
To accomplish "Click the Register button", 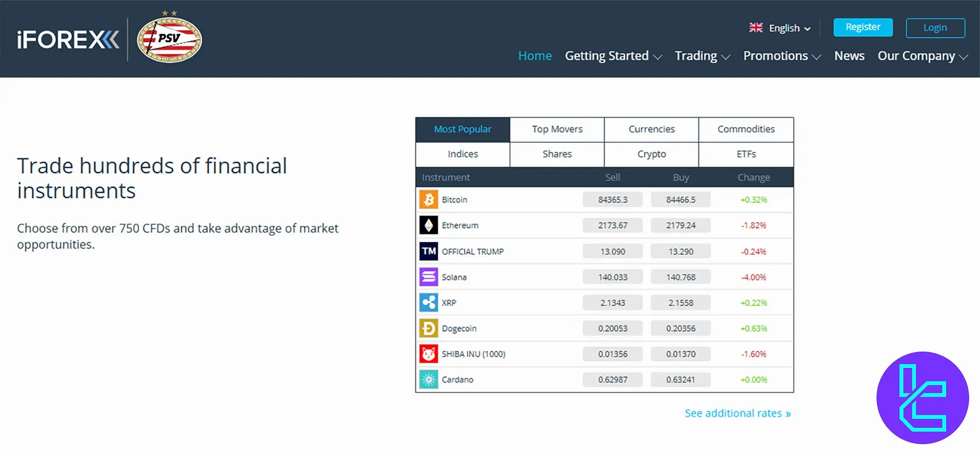I will 863,27.
